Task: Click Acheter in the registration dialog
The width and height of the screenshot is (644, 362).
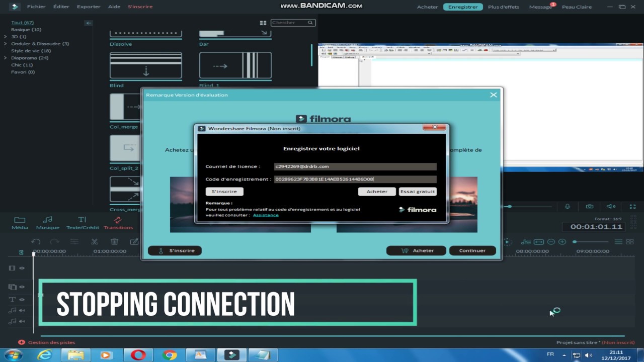Action: [377, 192]
